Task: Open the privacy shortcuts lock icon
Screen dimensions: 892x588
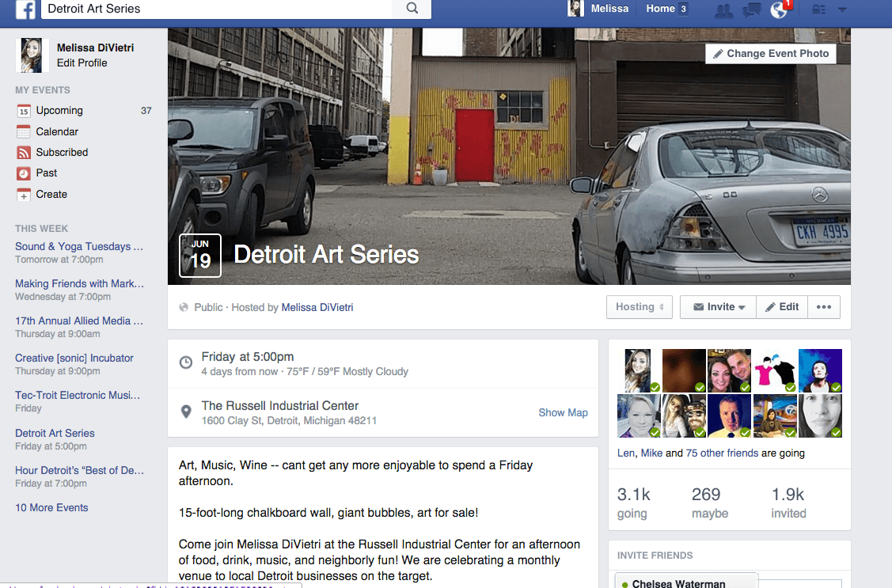Action: click(818, 9)
